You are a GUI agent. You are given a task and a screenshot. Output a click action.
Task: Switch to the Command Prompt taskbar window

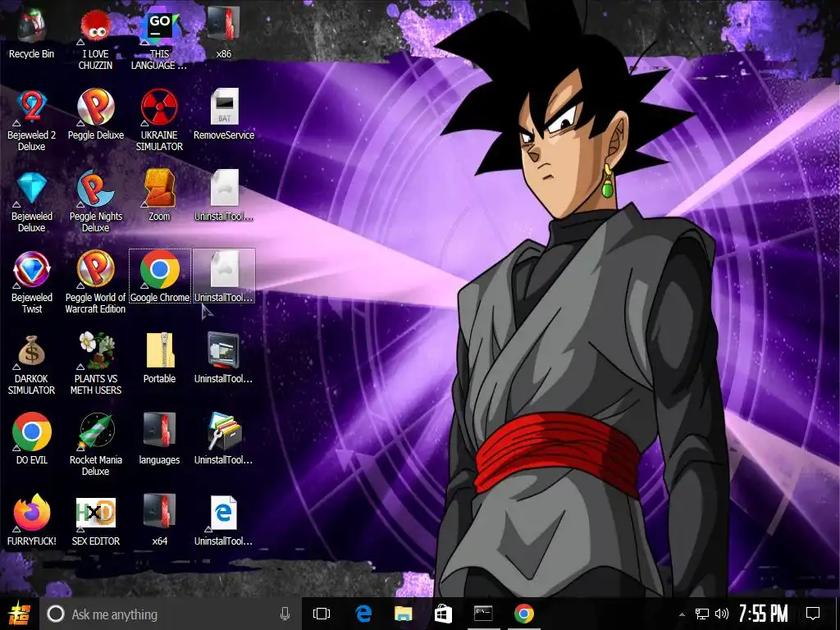(x=483, y=614)
